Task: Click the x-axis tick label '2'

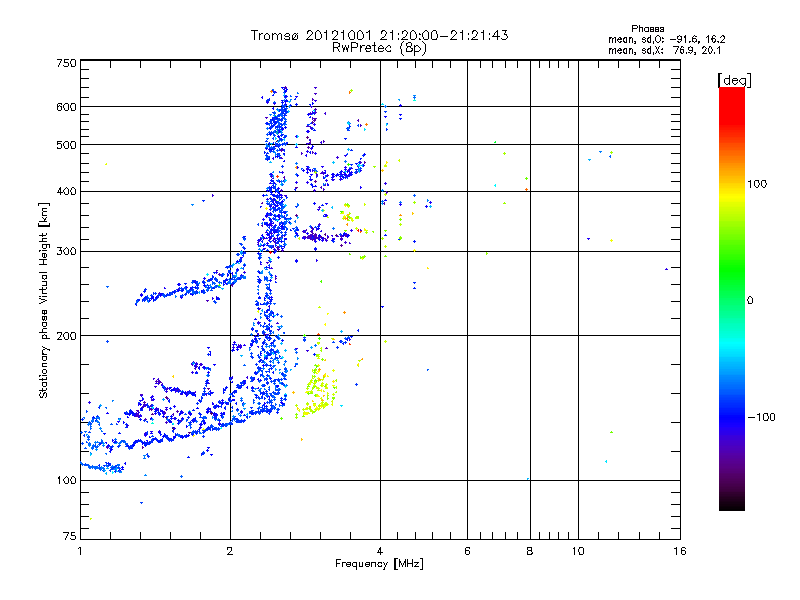Action: coord(230,551)
